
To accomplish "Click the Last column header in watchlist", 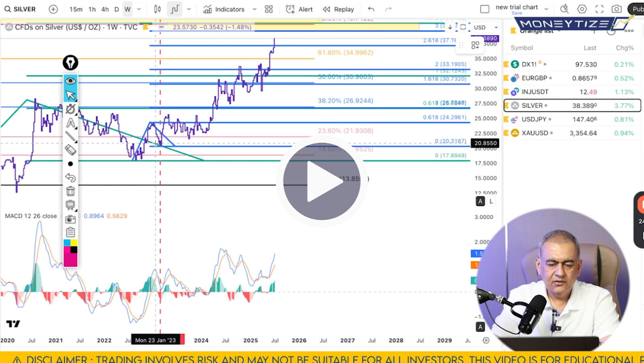I will (590, 48).
